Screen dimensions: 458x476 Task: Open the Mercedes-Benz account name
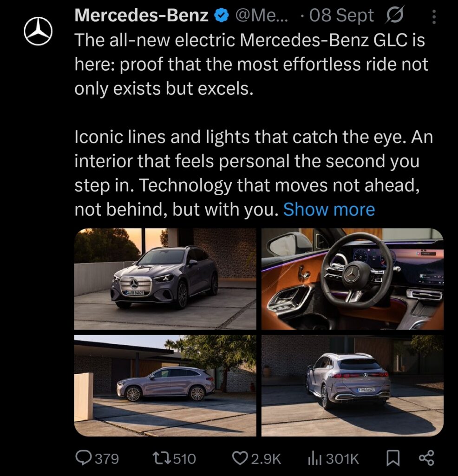pyautogui.click(x=141, y=15)
